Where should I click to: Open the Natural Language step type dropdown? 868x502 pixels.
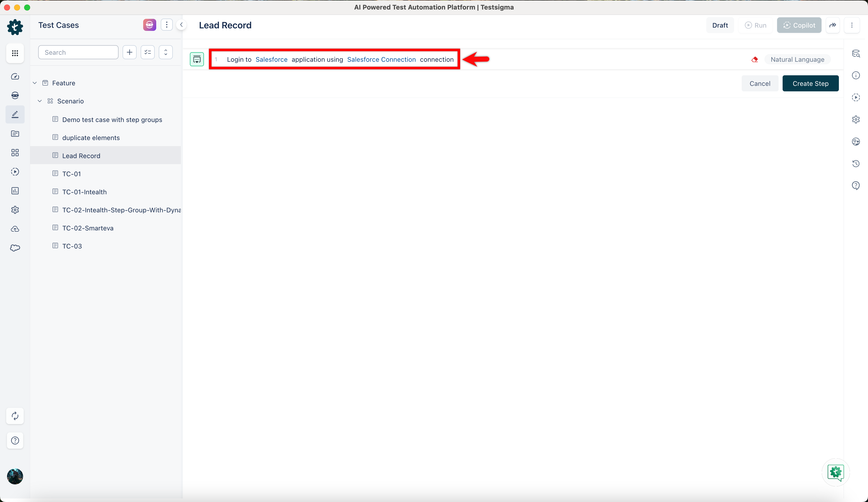[x=797, y=59]
